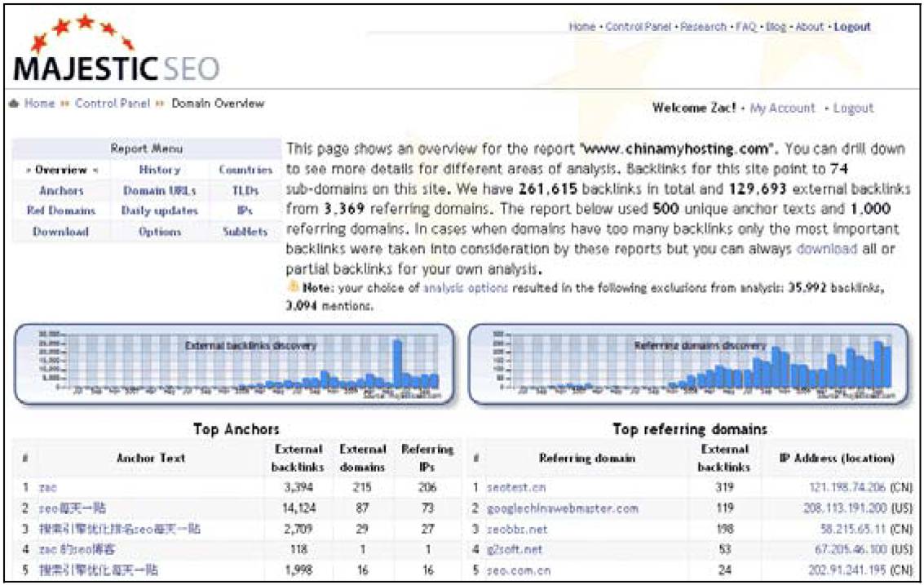Click IP address 121.198.74.206
Viewport: 924px width, 585px height.
point(847,488)
